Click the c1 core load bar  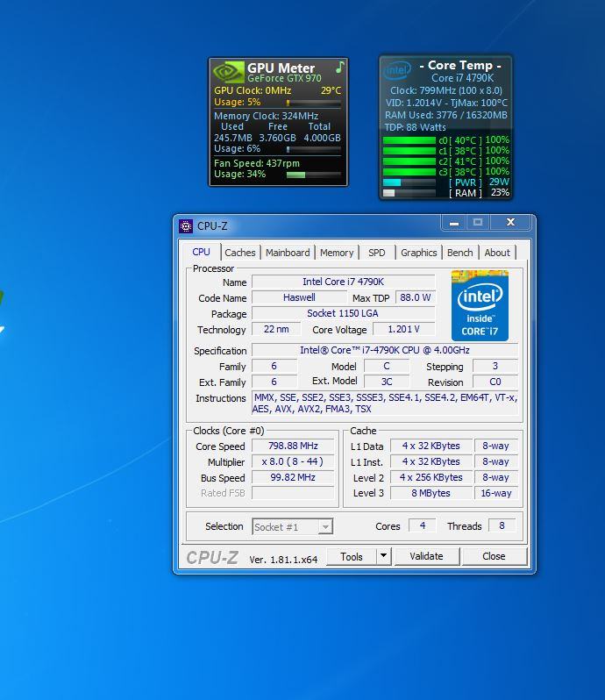409,151
